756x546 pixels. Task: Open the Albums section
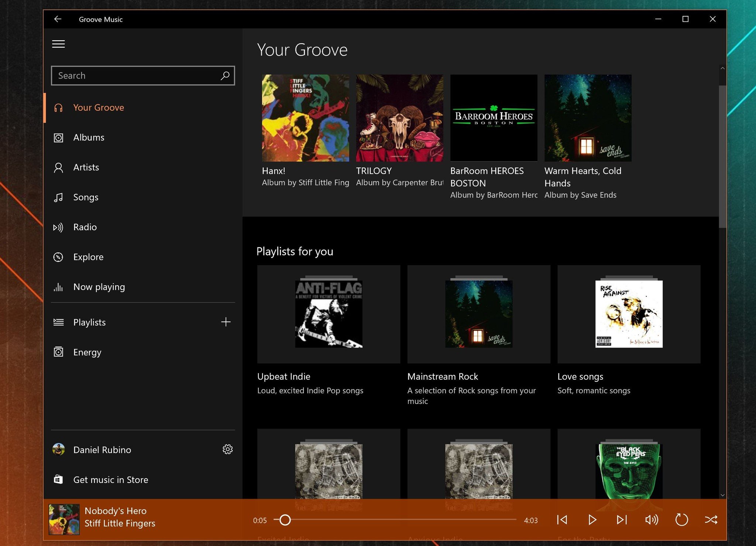89,138
